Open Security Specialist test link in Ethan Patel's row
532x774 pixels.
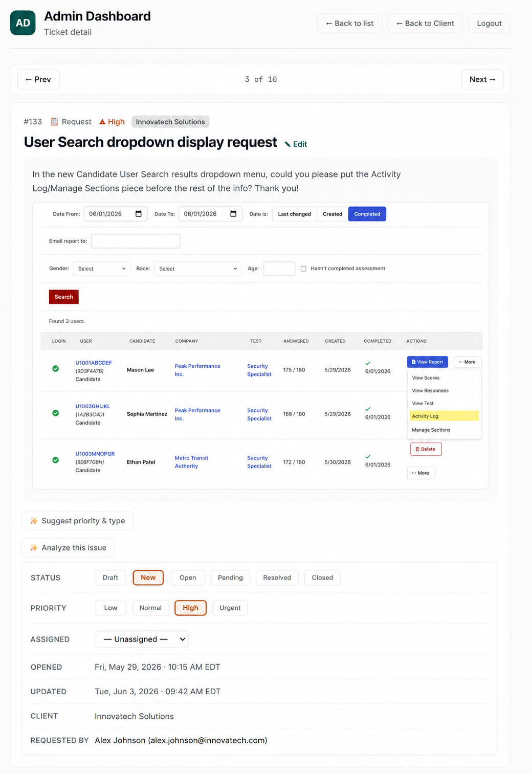click(x=259, y=462)
